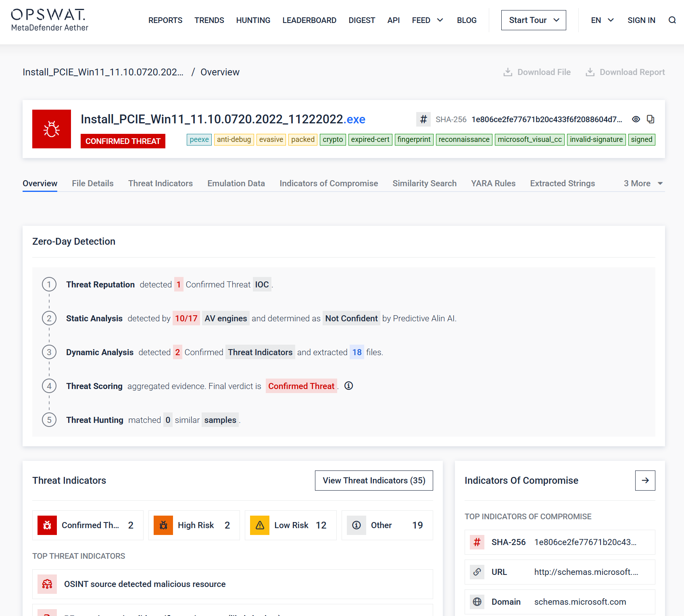Click the microsoft_visual_cc tag

(x=530, y=139)
